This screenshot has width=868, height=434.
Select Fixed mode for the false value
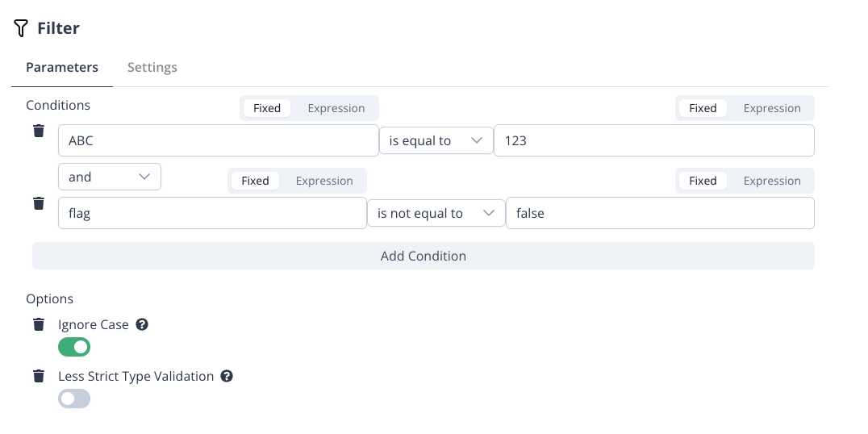coord(703,181)
